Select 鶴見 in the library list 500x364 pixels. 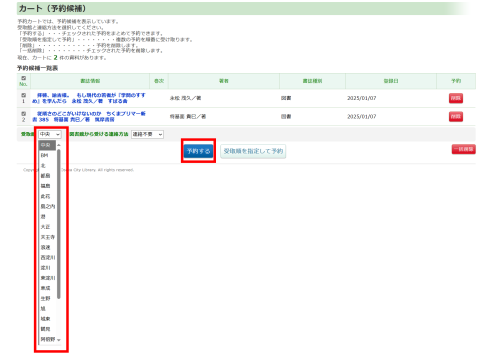(47, 329)
